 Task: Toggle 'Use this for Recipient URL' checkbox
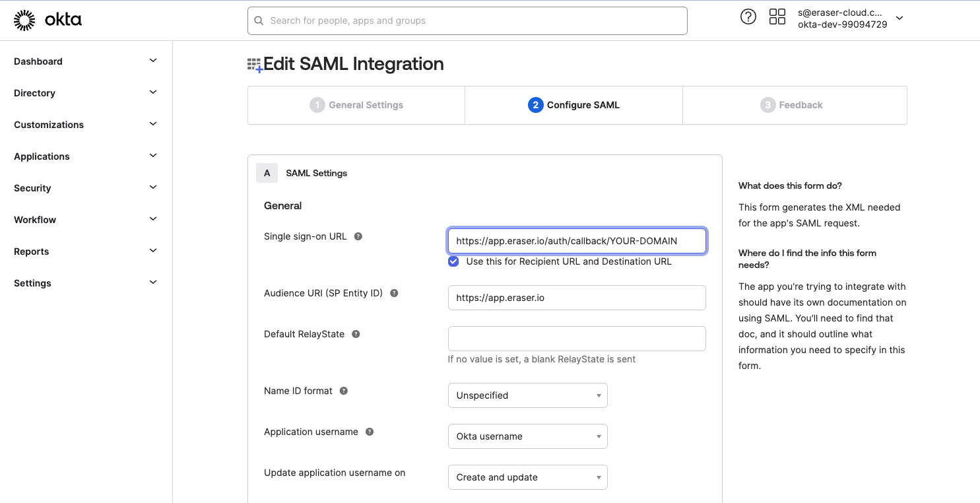coord(453,261)
